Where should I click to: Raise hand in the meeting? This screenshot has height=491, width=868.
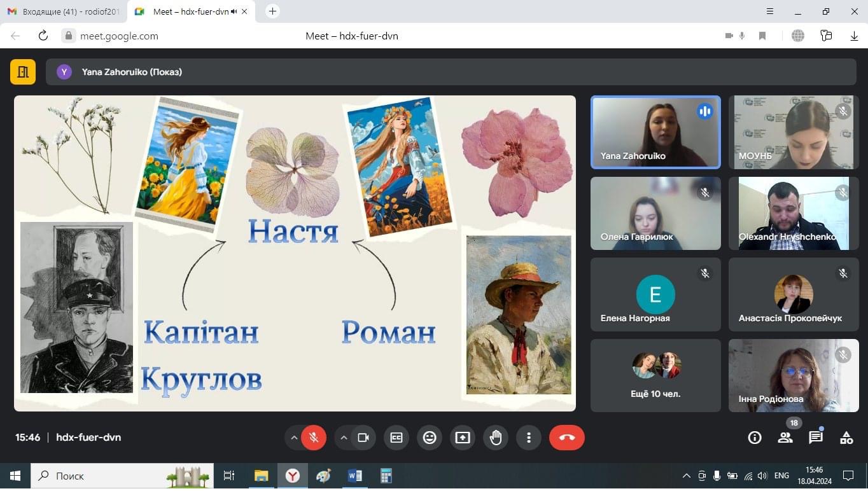pos(496,438)
